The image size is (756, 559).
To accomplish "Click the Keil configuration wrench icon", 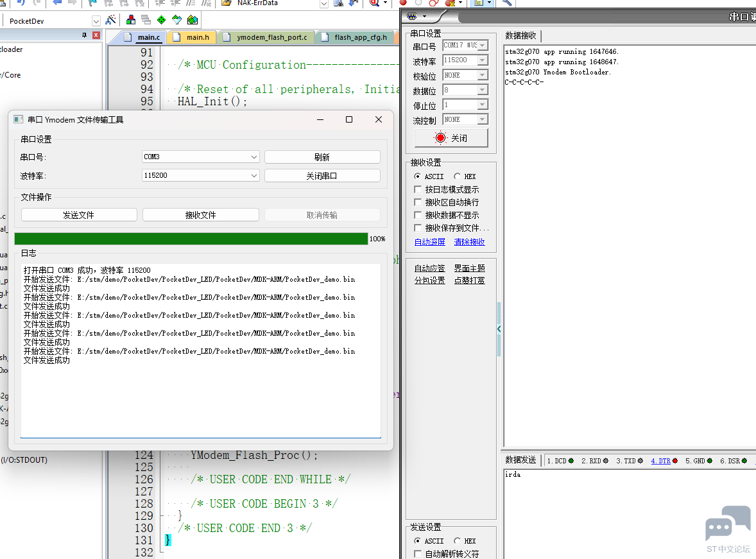I will (507, 3).
